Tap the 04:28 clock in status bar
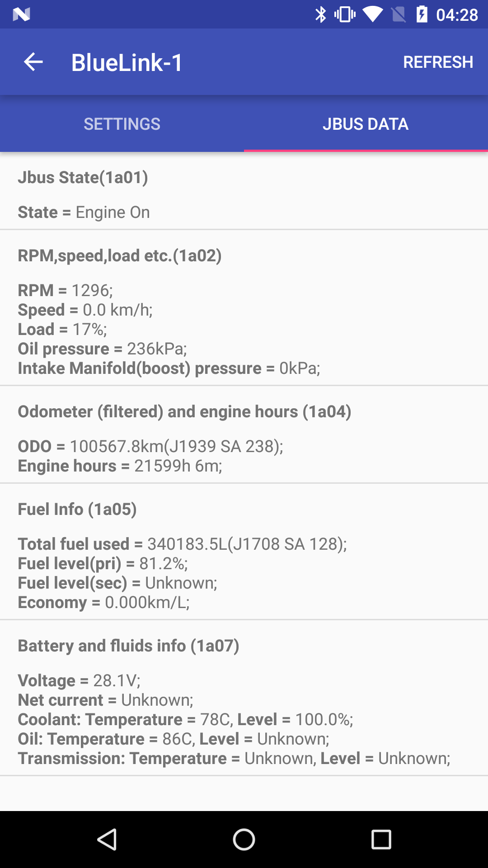The width and height of the screenshot is (488, 868). 457,15
